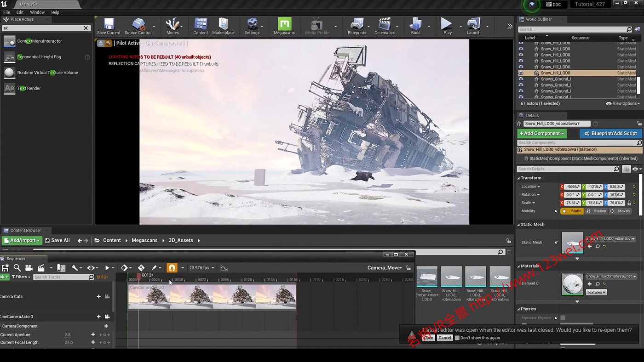Toggle visibility eye of selected Snow_Hill_LOD0 actor

tap(521, 73)
